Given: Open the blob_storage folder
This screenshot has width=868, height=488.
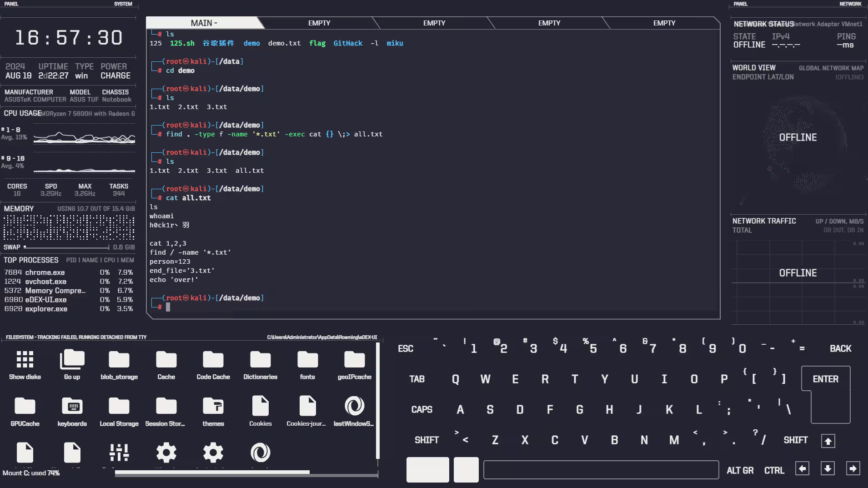Looking at the screenshot, I should coord(119,359).
